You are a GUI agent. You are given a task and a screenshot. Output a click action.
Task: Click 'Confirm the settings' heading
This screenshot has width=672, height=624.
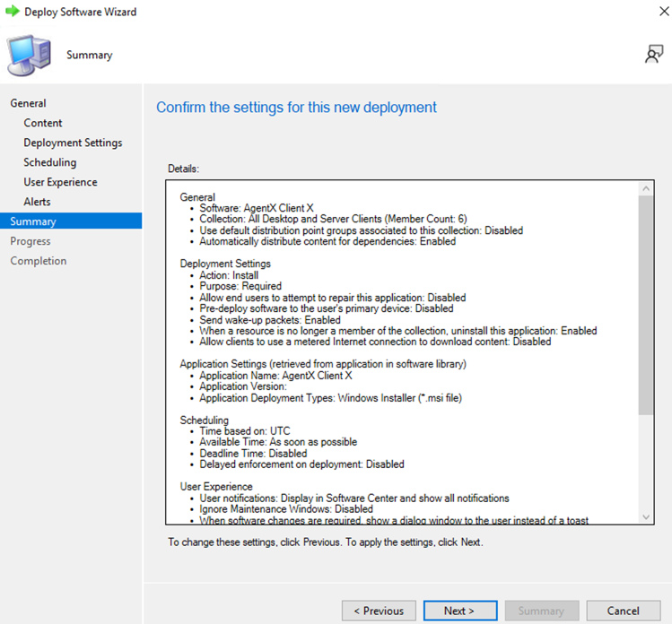tap(296, 107)
